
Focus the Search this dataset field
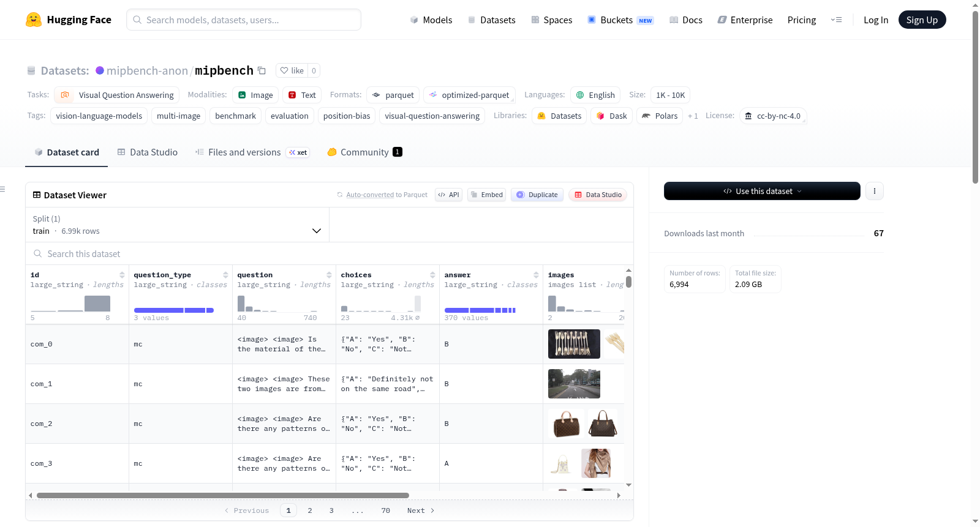click(330, 253)
